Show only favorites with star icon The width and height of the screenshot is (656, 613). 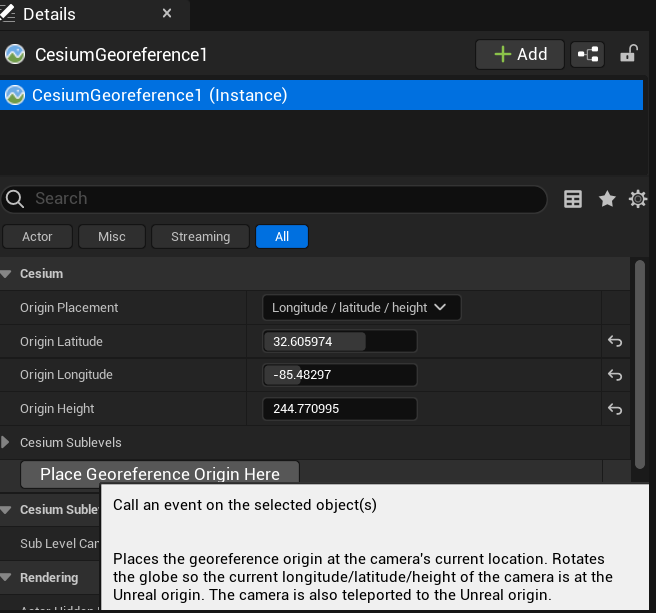pyautogui.click(x=607, y=199)
